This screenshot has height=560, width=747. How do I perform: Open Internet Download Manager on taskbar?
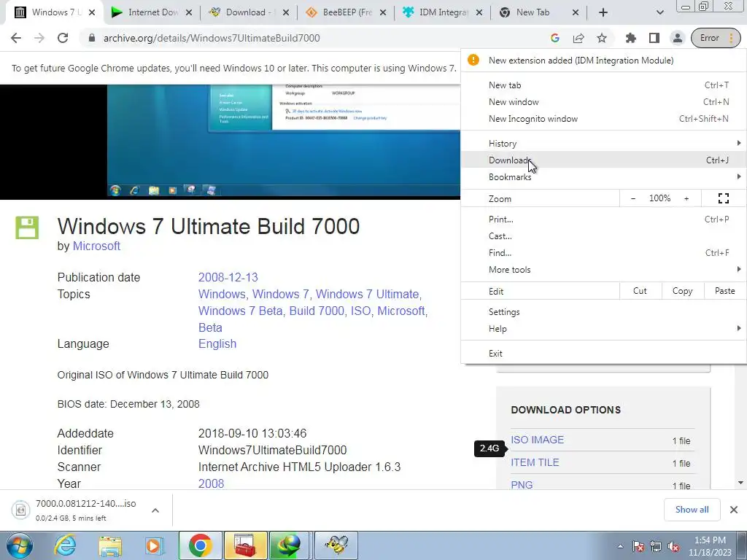coord(290,545)
